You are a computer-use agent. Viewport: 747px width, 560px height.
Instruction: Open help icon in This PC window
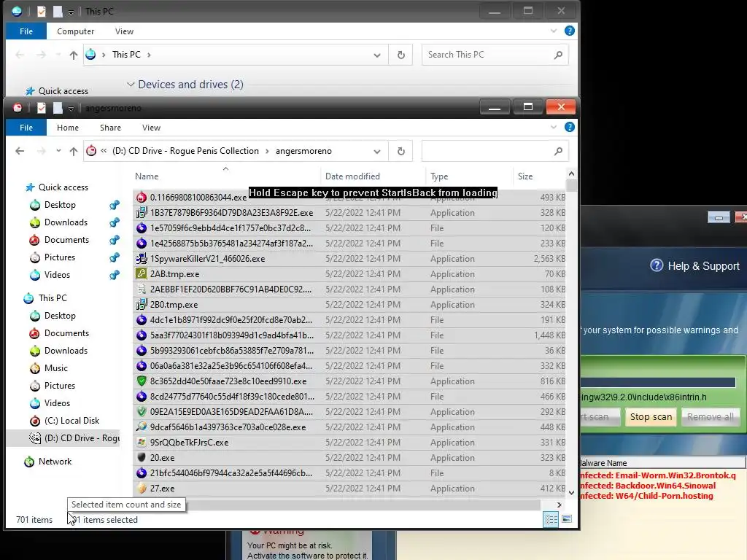point(569,31)
